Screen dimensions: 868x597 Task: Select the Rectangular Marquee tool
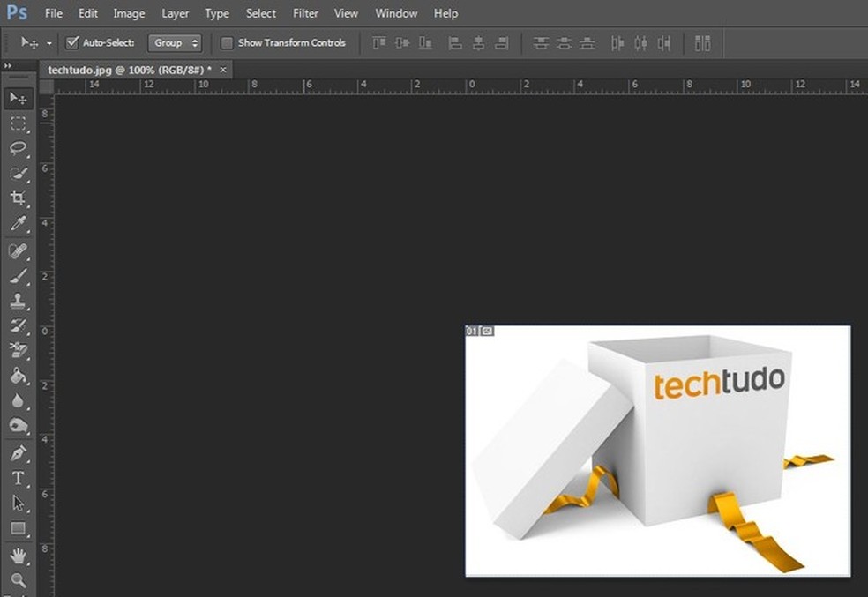pyautogui.click(x=18, y=123)
